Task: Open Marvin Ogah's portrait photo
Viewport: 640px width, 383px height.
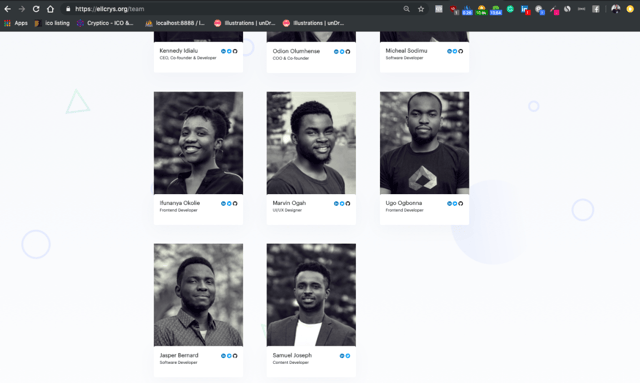Action: [311, 143]
